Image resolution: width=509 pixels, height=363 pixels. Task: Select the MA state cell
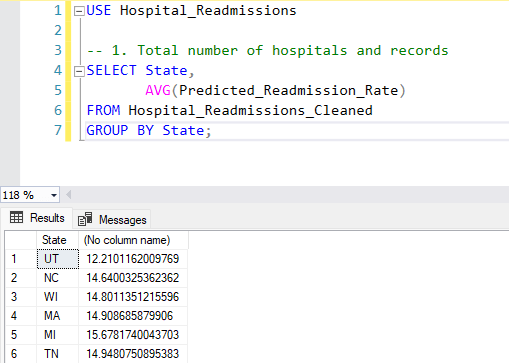click(58, 316)
